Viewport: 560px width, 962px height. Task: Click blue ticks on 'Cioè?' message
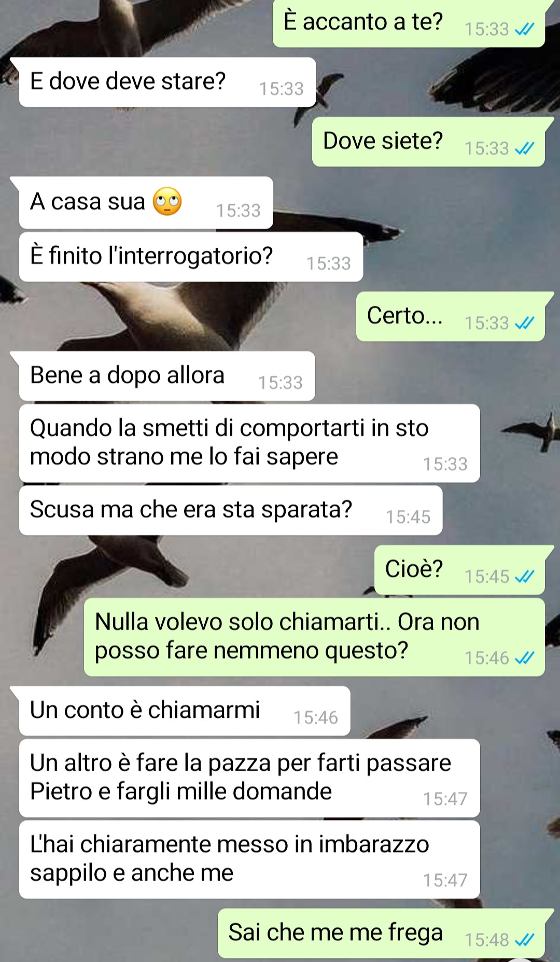click(x=524, y=577)
